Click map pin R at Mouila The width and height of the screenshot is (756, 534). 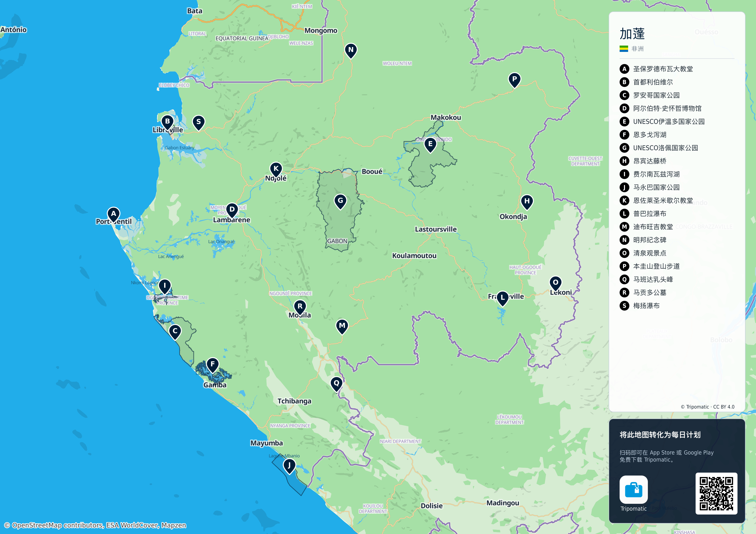coord(300,308)
